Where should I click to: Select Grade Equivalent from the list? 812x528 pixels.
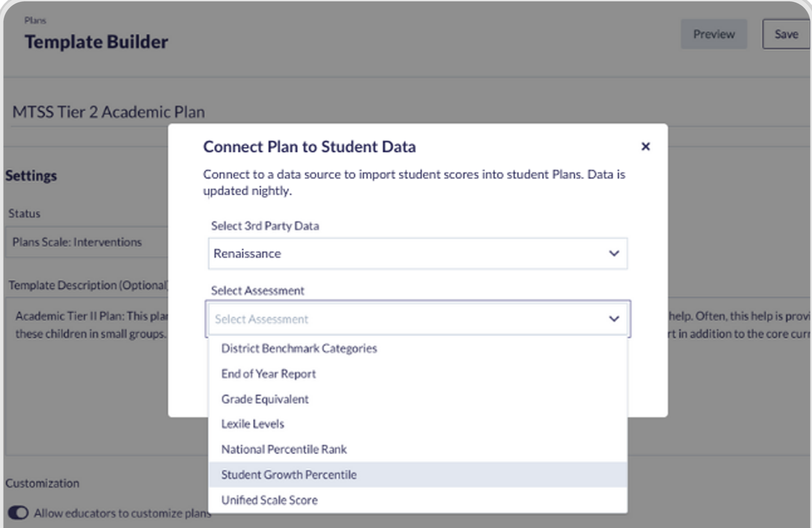coord(265,399)
